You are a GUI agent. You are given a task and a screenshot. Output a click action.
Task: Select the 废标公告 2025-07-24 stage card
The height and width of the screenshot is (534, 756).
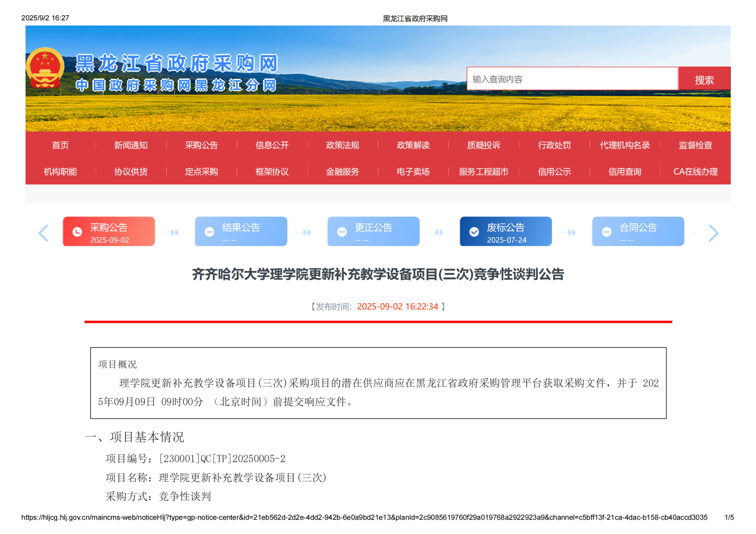(x=505, y=231)
